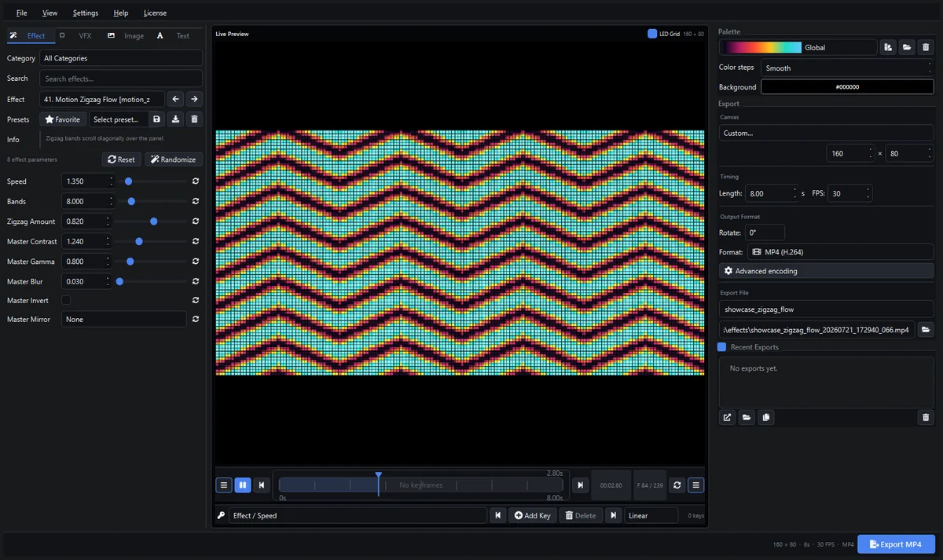Open the right timeline menu hamburger icon
943x560 pixels.
695,485
